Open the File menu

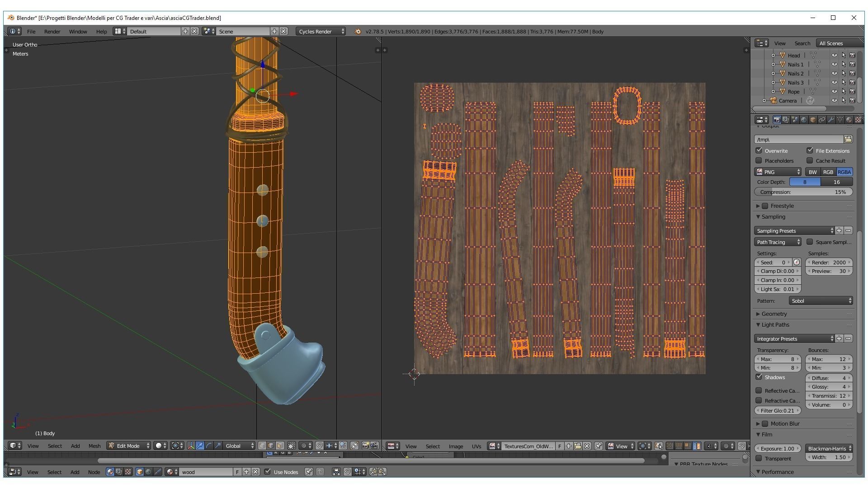pos(31,31)
